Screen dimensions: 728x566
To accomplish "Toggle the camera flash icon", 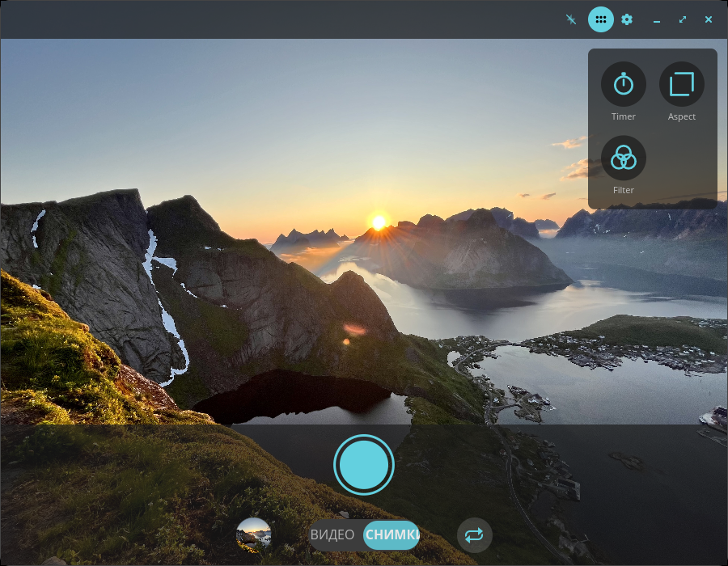I will (x=570, y=19).
